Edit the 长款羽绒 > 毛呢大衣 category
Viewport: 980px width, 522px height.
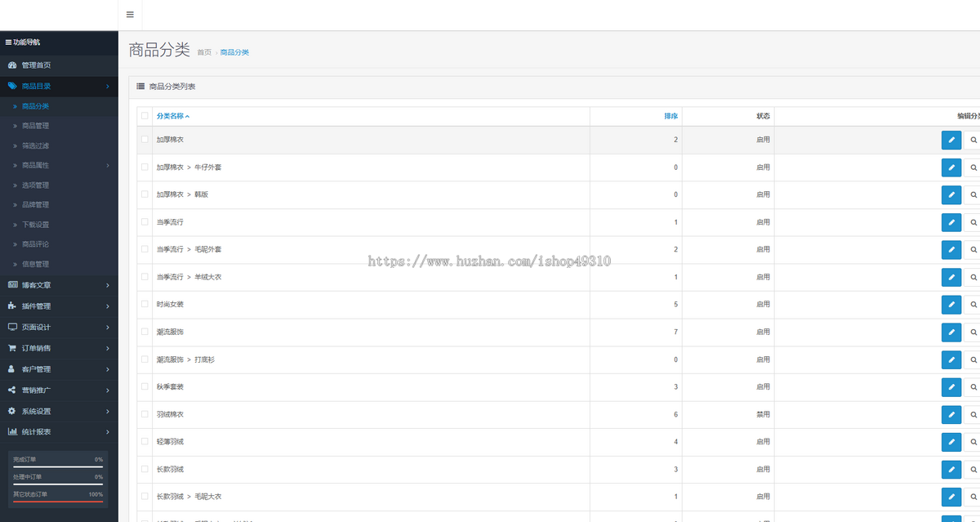[x=951, y=497]
